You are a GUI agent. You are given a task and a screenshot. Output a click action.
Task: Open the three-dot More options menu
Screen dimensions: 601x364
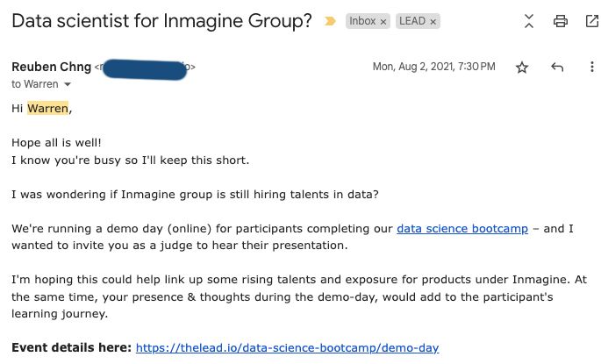click(592, 67)
